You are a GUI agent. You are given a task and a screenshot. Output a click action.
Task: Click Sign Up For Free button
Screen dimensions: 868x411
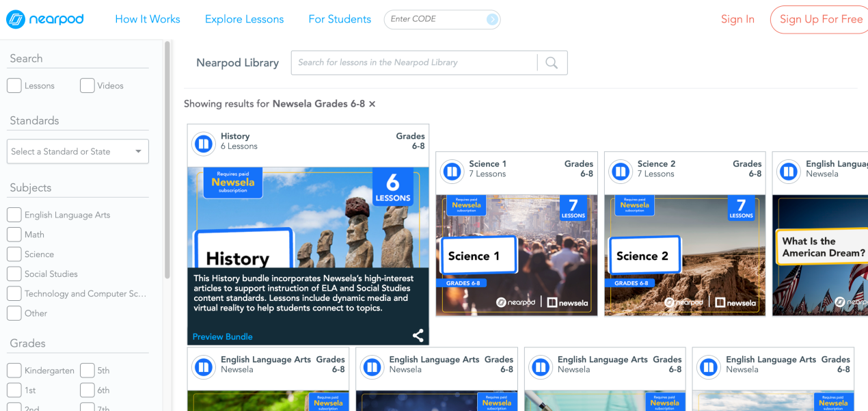click(820, 19)
